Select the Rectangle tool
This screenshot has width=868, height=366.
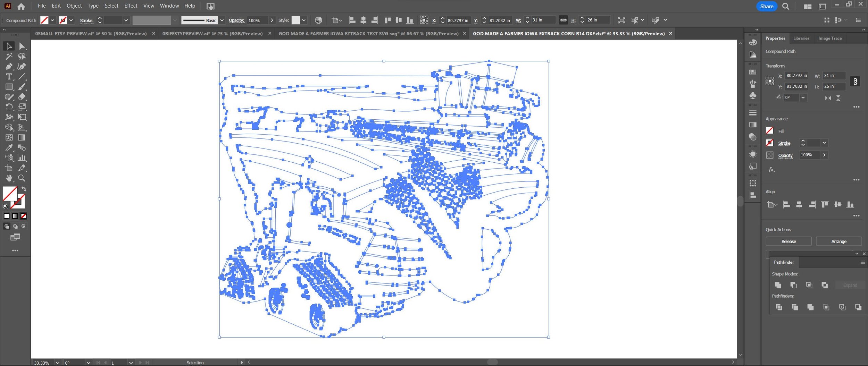coord(9,87)
